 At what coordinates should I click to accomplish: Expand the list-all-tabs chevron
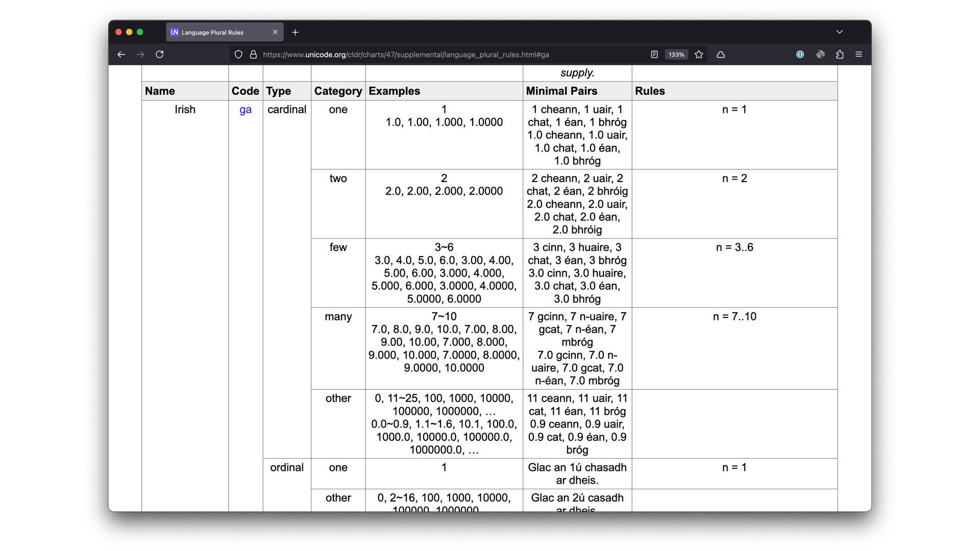click(839, 32)
